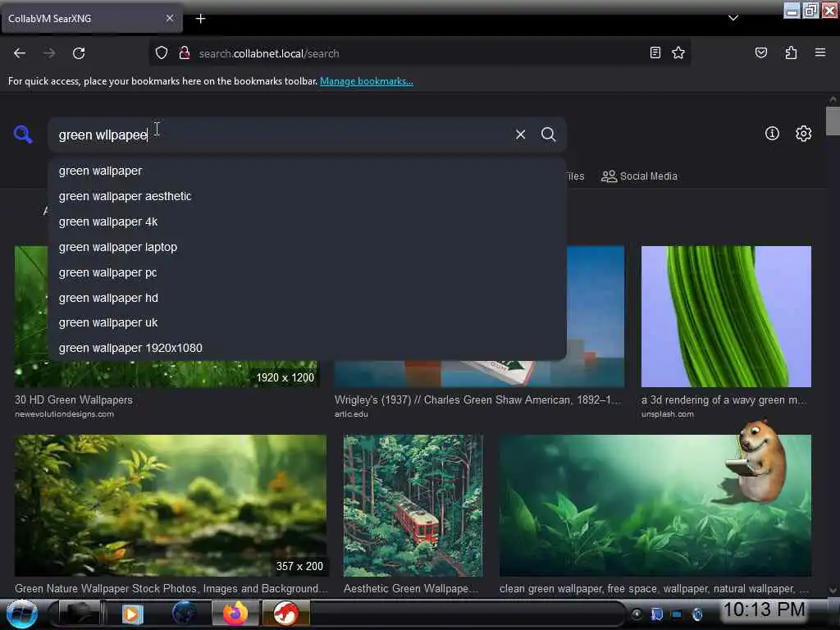
Task: Open the Firefox hamburger menu
Action: (x=819, y=52)
